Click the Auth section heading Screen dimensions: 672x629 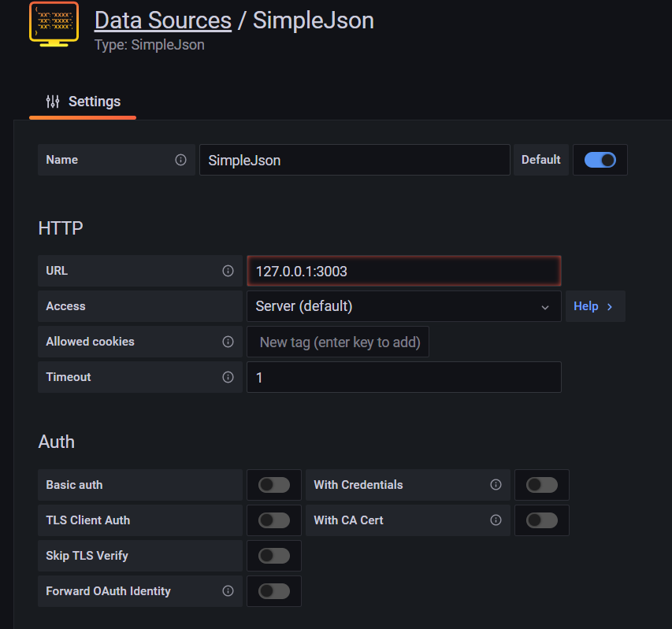pos(57,442)
